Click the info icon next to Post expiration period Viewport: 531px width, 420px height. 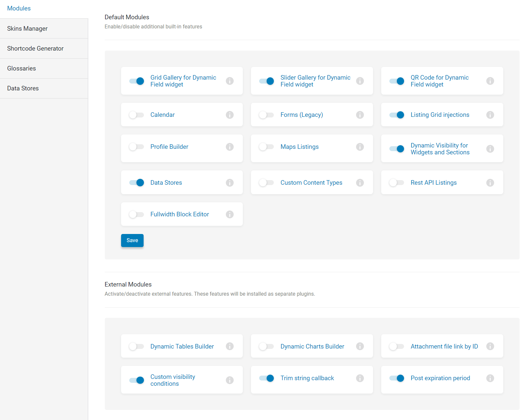490,378
